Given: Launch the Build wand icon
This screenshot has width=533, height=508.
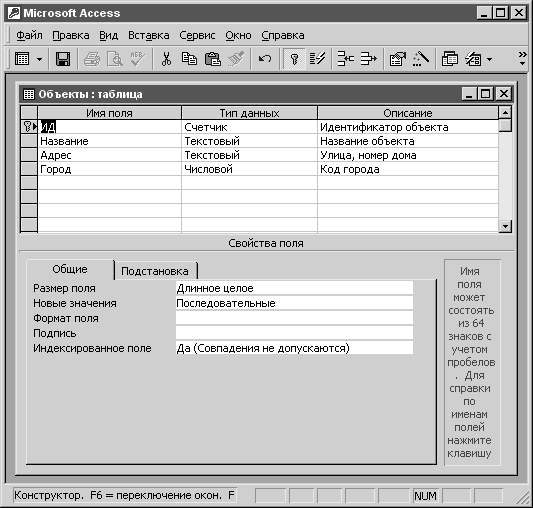Looking at the screenshot, I should click(421, 59).
